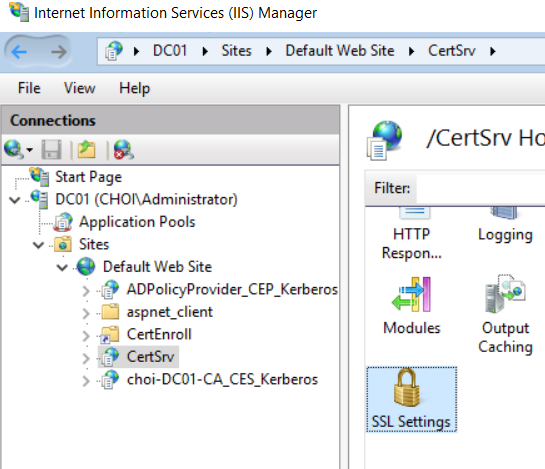Open HTTP Response Headers feature
545x469 pixels.
412,234
